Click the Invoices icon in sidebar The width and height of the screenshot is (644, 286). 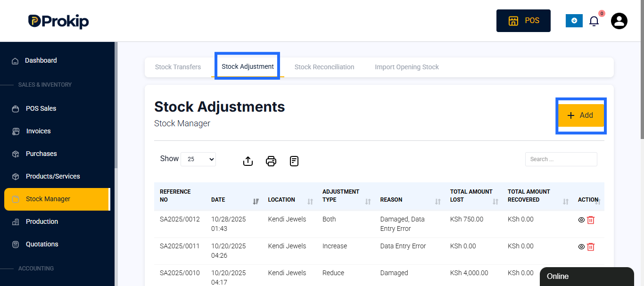coord(16,131)
